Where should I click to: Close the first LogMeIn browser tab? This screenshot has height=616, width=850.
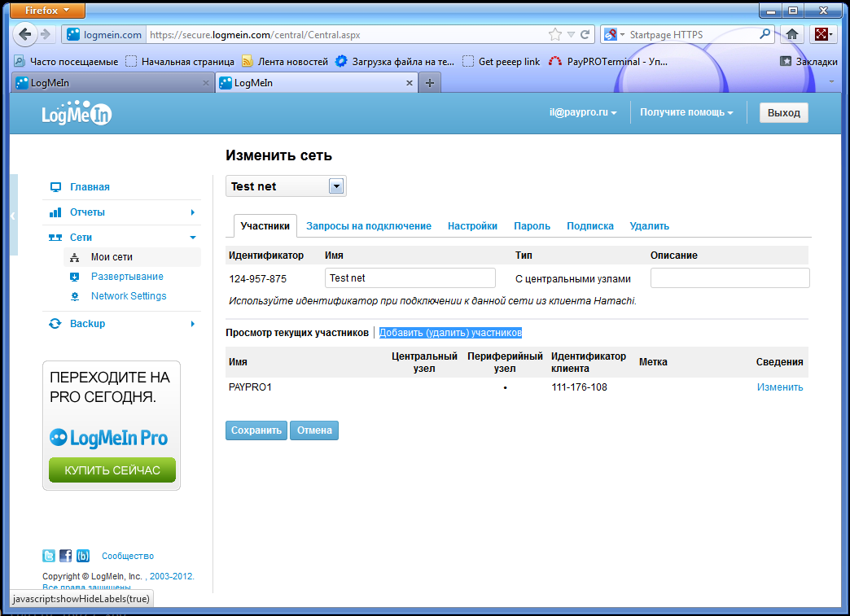tap(205, 83)
